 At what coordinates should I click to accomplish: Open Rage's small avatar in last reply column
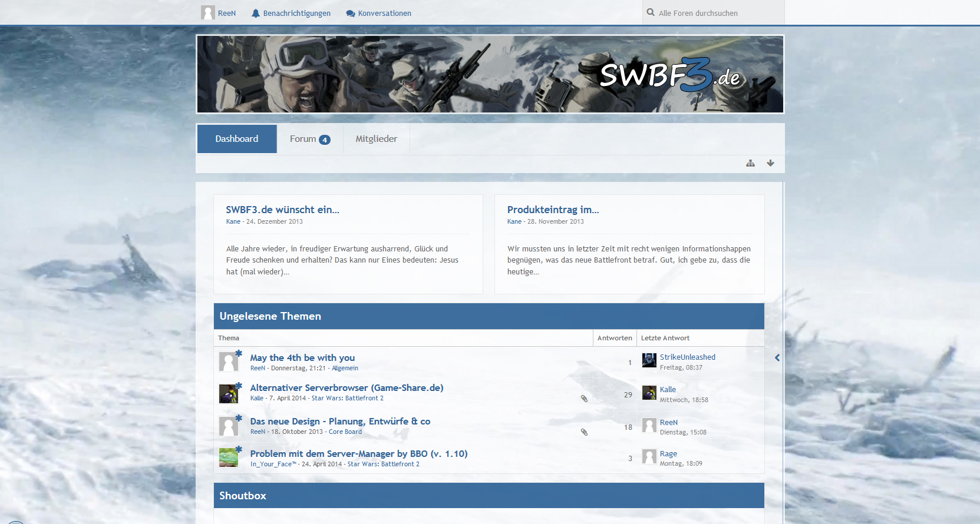[x=649, y=456]
